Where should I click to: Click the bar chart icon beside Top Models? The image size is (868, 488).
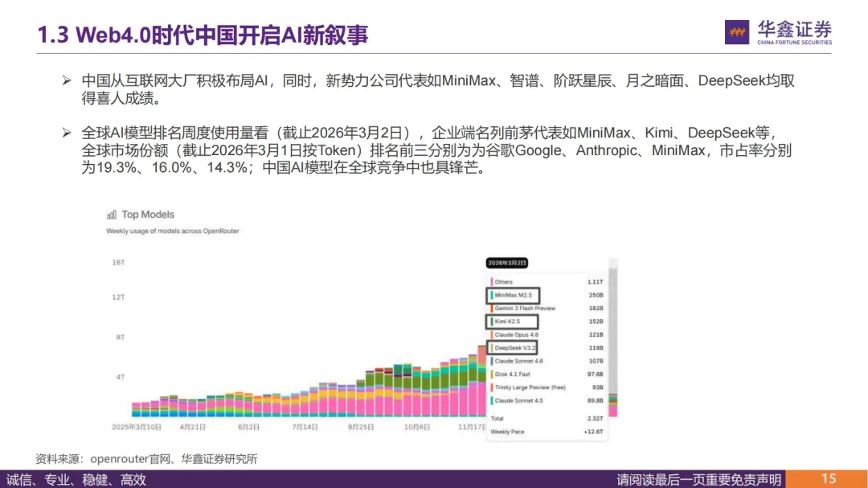click(111, 215)
